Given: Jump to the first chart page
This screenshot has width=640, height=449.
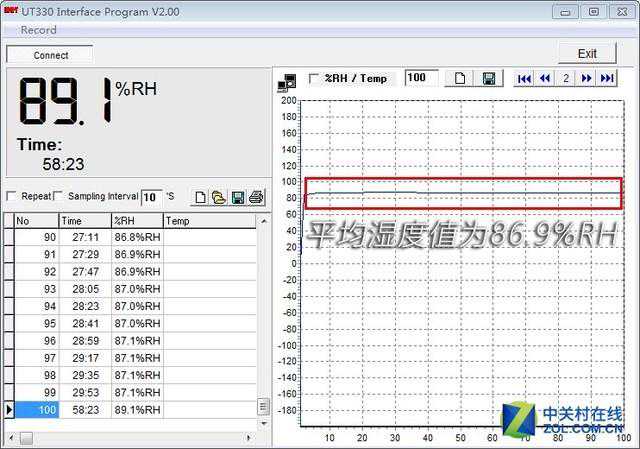Looking at the screenshot, I should tap(524, 79).
